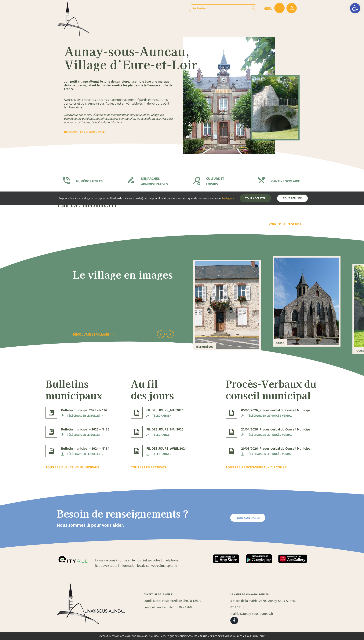Follow DÉCOUVRIR LA VIE MUNICIPALE link

click(87, 132)
